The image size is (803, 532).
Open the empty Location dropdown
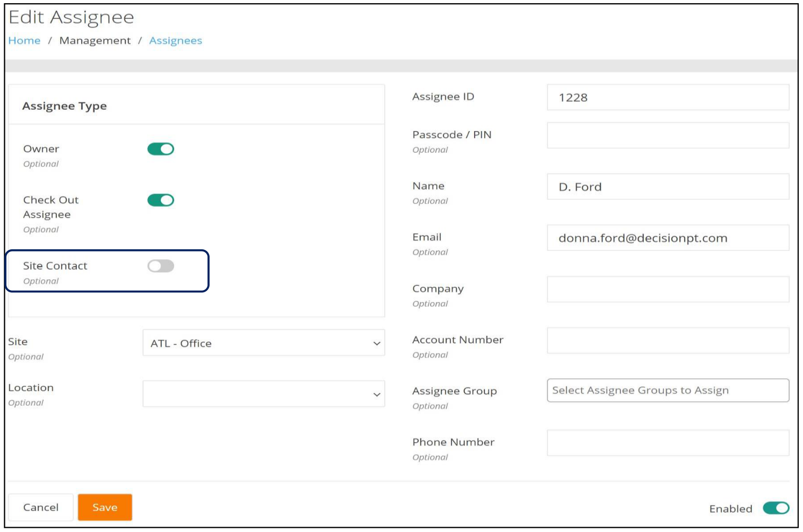pos(264,394)
